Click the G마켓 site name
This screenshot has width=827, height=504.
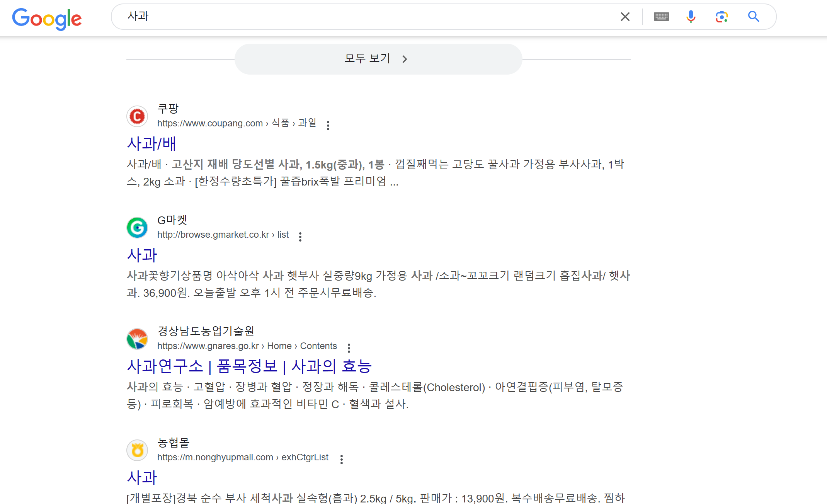[x=172, y=220]
